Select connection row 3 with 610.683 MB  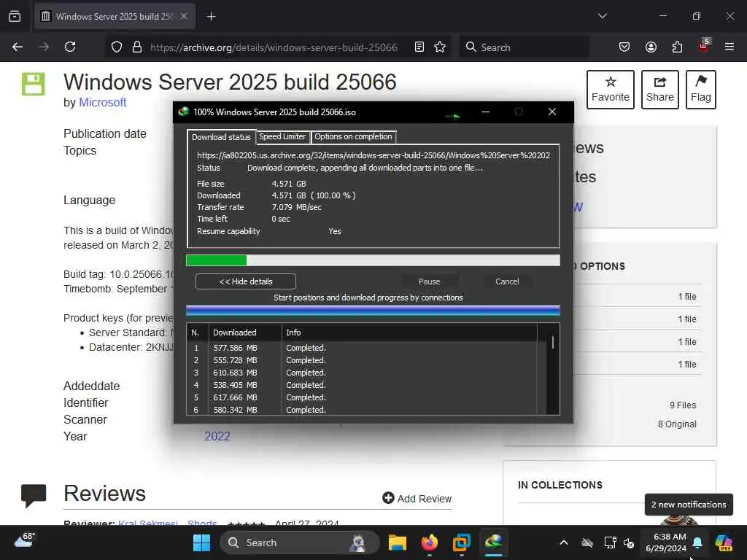(362, 373)
